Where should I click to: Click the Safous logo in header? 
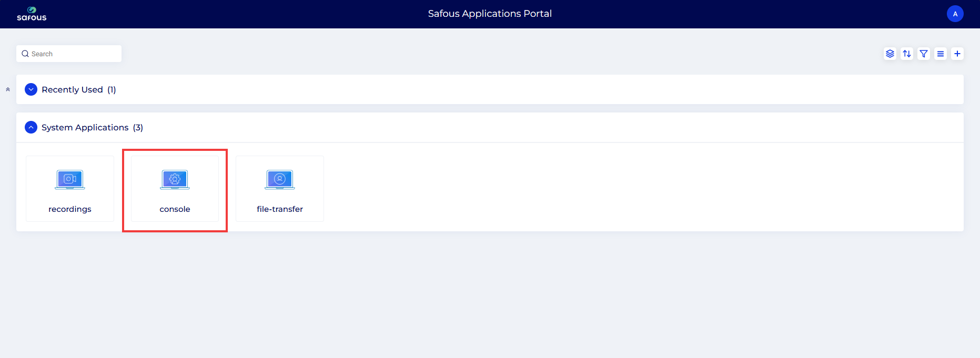point(32,14)
